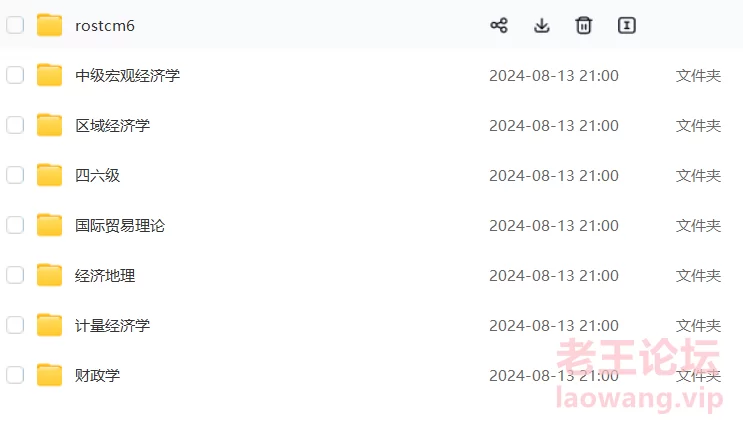Viewport: 743px width, 423px height.
Task: Toggle the 计量经济学 checkbox
Action: click(15, 325)
